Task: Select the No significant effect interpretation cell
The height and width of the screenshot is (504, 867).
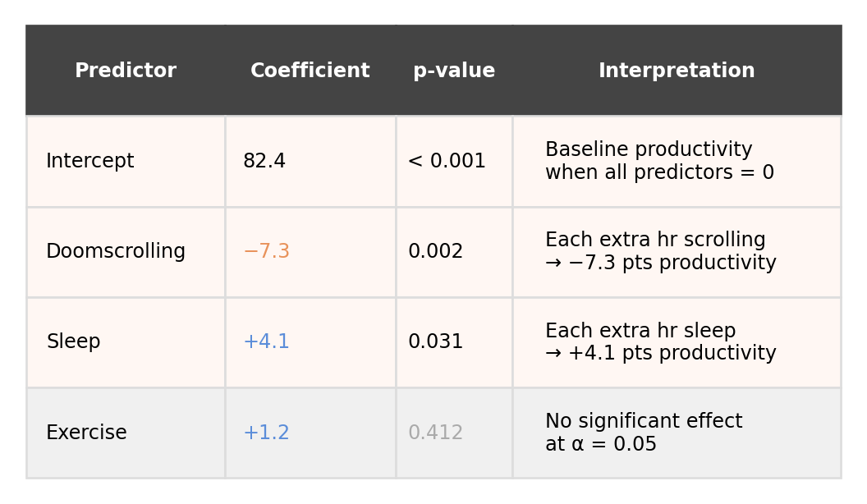Action: (x=677, y=433)
